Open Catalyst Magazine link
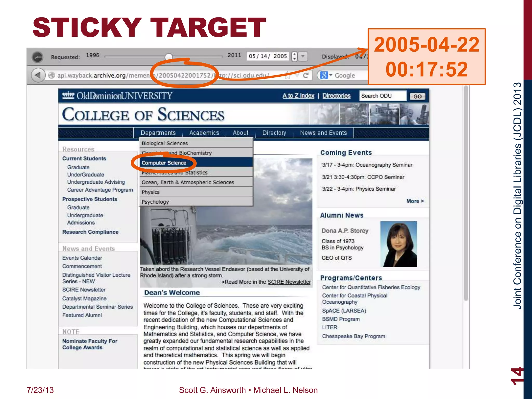 click(84, 298)
